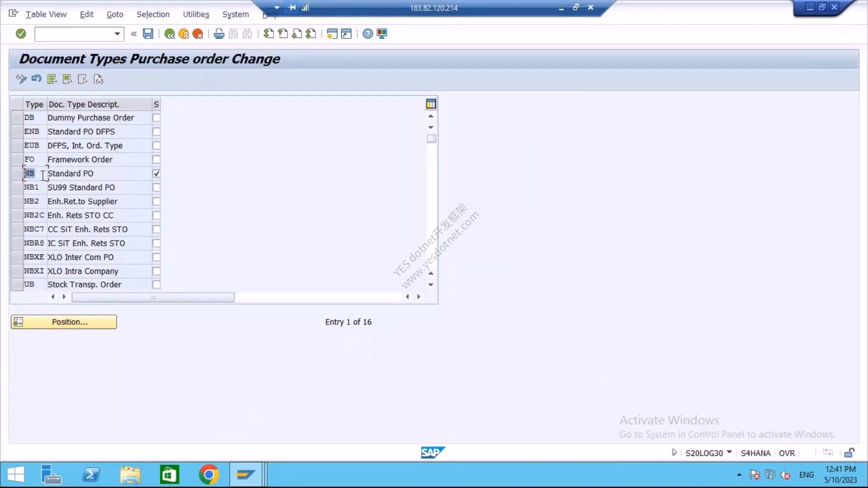Click the red Cancel icon
This screenshot has width=868, height=488.
(198, 33)
